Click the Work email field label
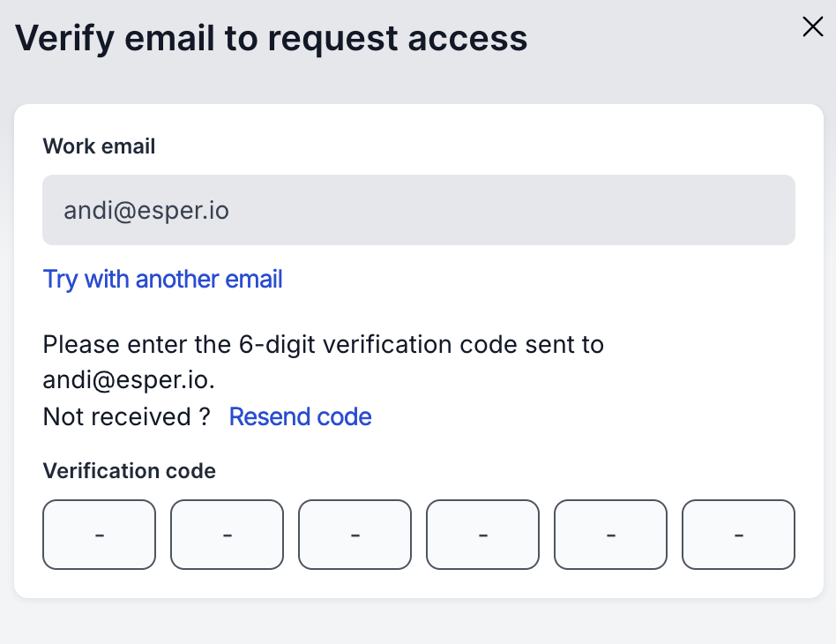This screenshot has height=644, width=836. click(x=99, y=146)
